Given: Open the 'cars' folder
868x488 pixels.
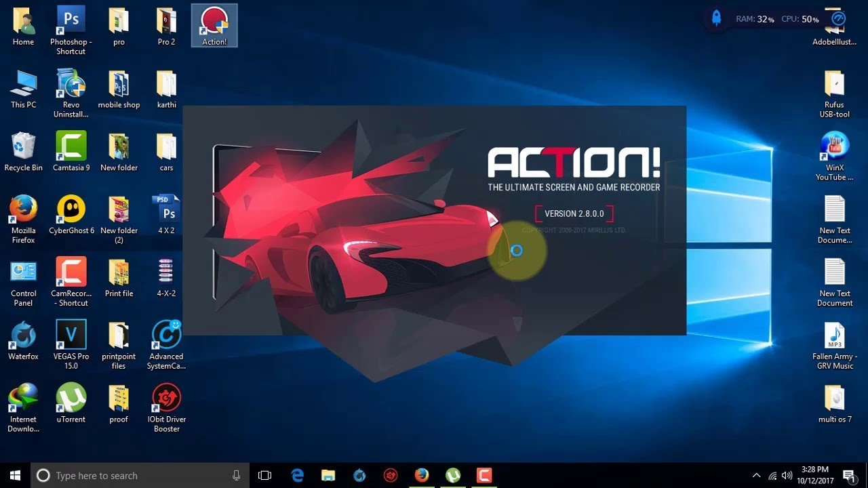Looking at the screenshot, I should [x=167, y=152].
